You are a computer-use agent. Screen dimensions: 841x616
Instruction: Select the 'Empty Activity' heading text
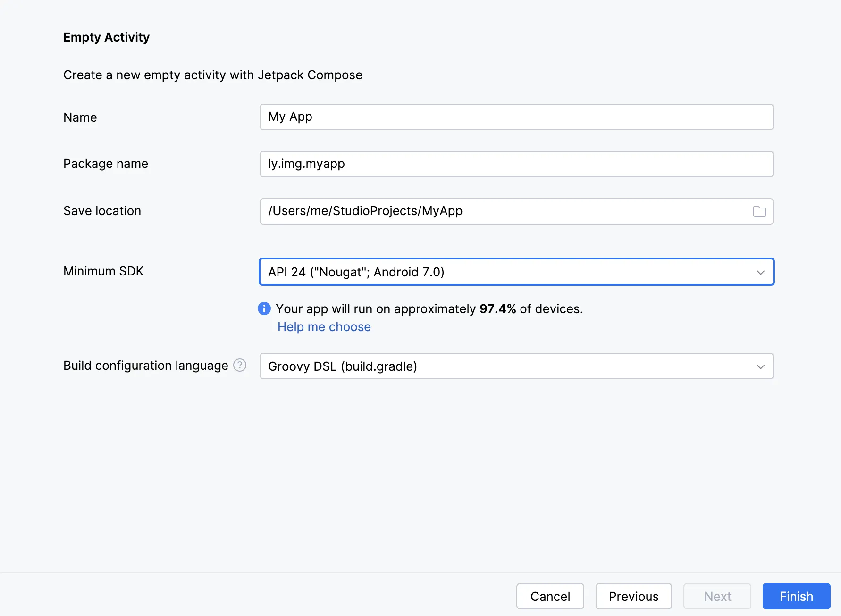(107, 37)
